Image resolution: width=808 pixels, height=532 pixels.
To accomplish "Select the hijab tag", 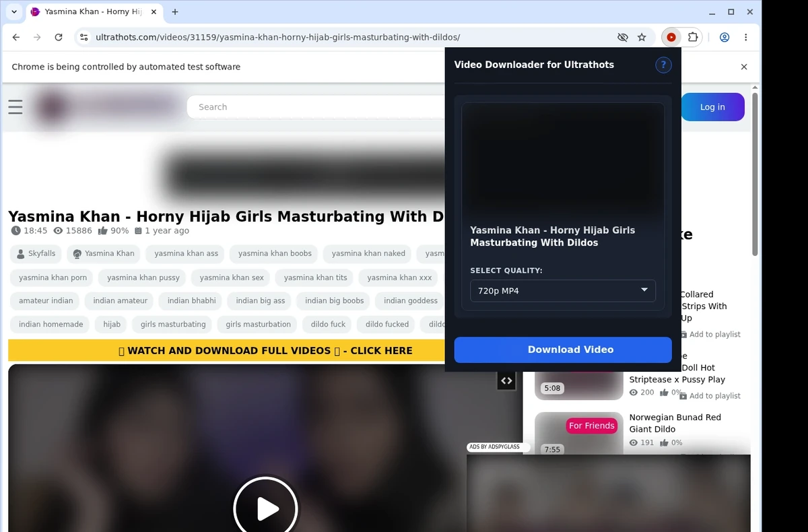I will click(x=112, y=325).
